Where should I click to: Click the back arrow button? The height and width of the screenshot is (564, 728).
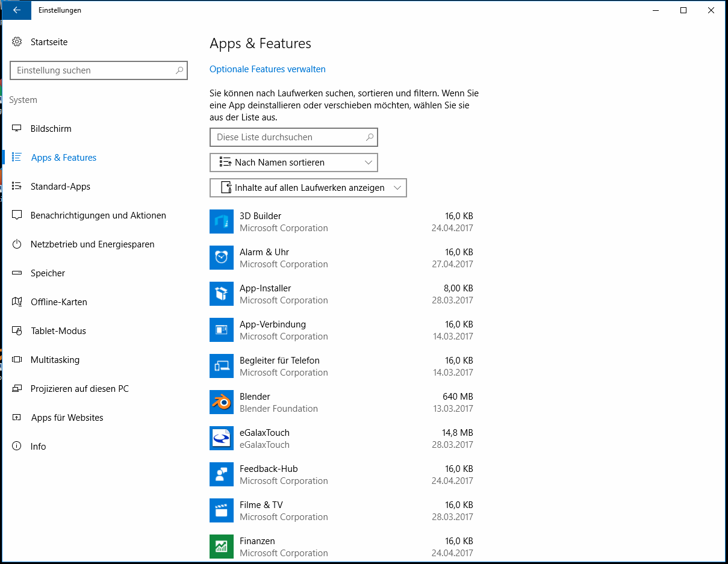click(x=16, y=10)
